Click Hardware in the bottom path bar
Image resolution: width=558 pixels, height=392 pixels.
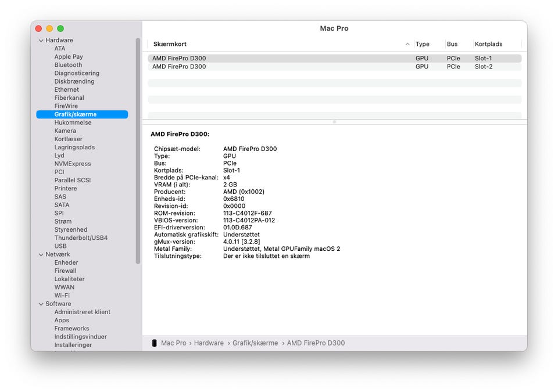[x=209, y=343]
